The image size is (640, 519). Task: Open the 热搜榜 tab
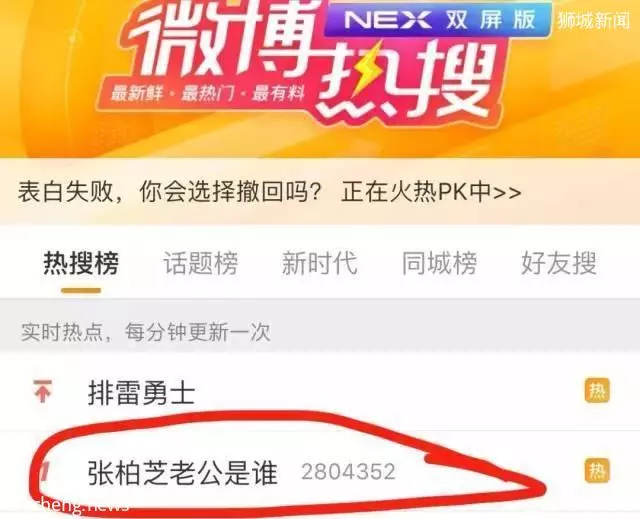click(x=81, y=263)
